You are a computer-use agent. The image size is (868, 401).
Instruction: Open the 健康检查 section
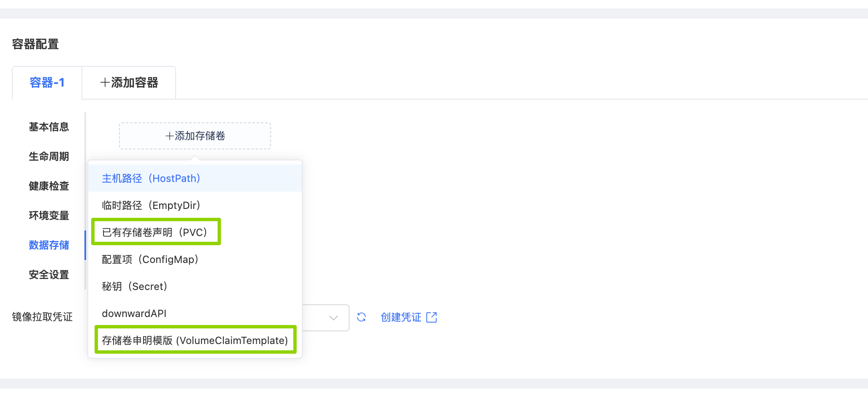point(49,186)
